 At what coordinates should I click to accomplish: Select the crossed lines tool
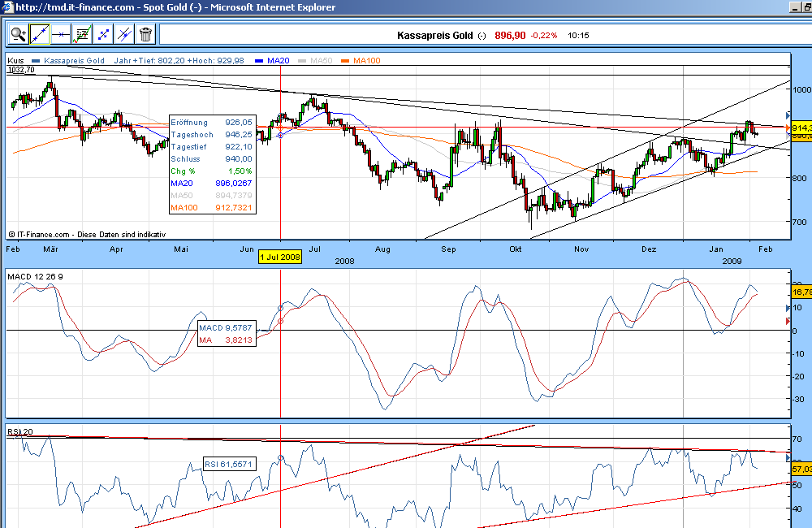coord(123,34)
